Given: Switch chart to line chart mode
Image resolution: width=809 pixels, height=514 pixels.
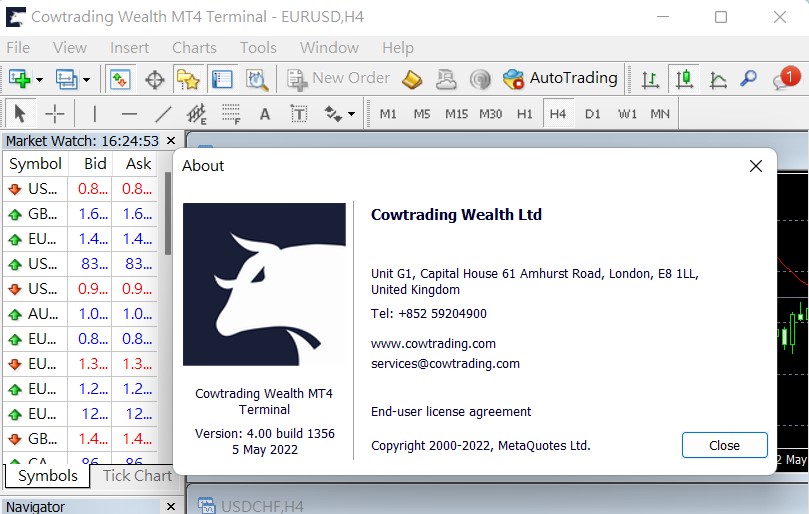Looking at the screenshot, I should pos(718,79).
